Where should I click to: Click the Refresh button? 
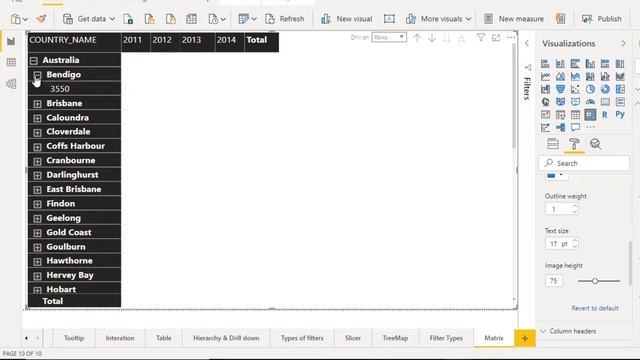coord(284,19)
